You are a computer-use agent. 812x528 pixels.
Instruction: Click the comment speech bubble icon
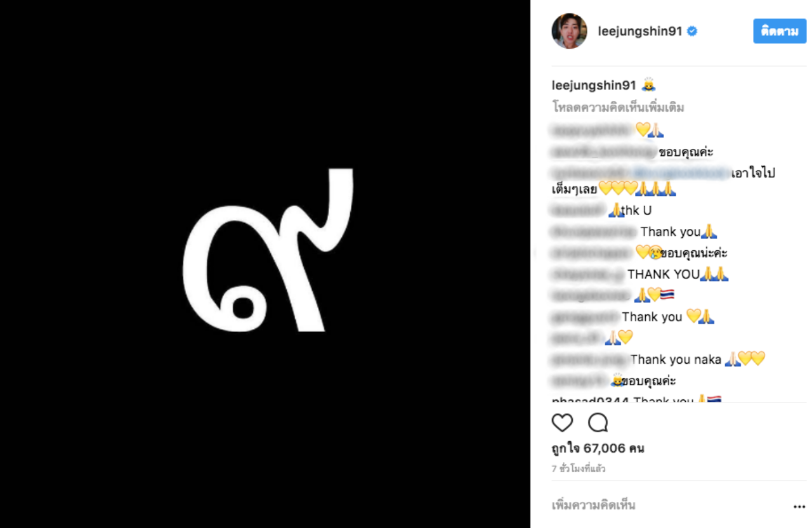[x=598, y=423]
